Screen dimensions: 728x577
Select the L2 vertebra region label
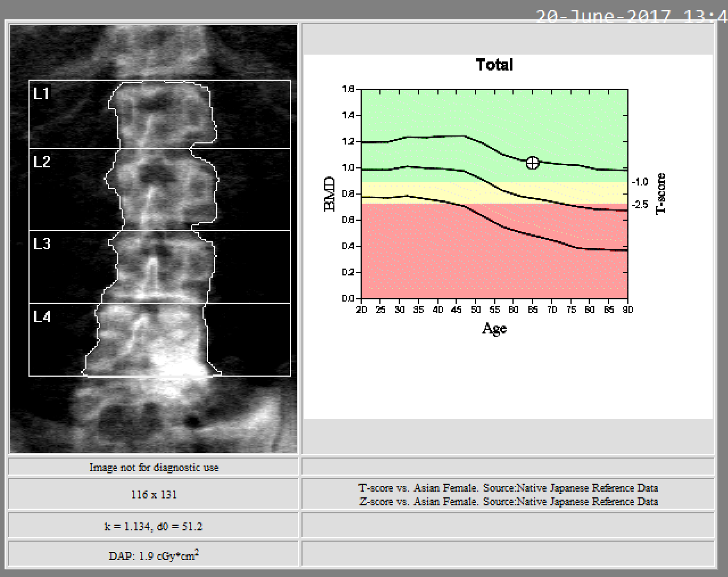pyautogui.click(x=40, y=162)
